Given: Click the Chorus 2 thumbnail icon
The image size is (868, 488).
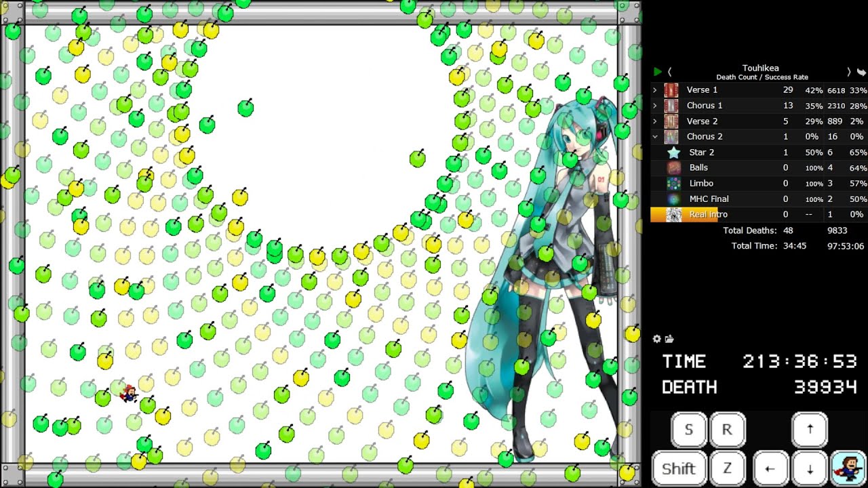Looking at the screenshot, I should (x=671, y=137).
